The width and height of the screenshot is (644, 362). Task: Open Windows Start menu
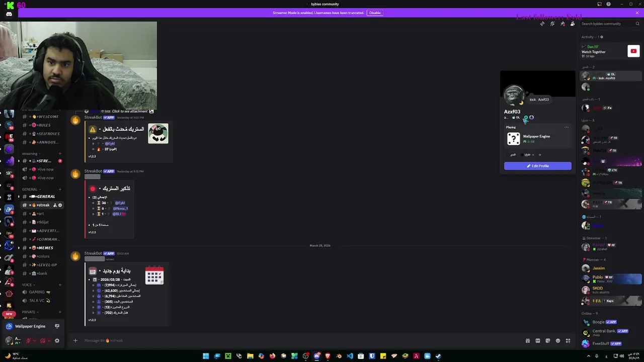tap(206, 356)
